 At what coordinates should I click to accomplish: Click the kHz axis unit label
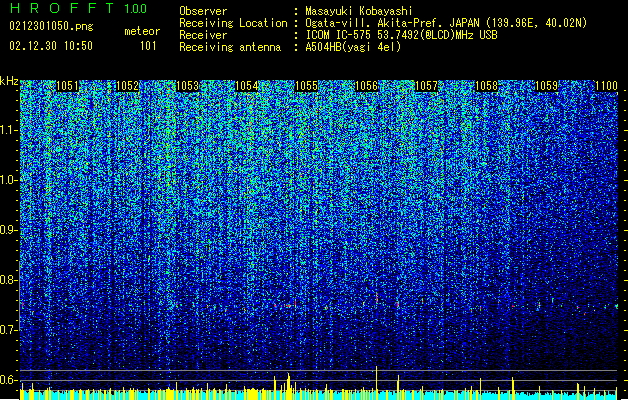coord(9,81)
